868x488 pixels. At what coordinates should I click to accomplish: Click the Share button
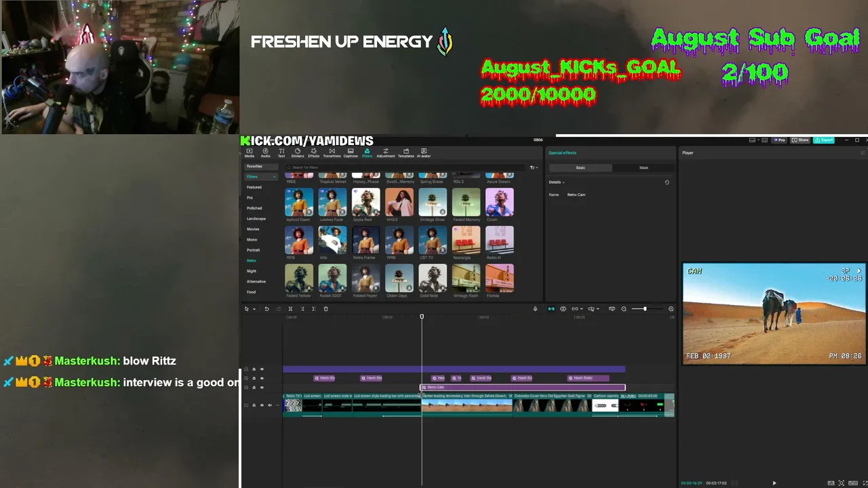pos(801,140)
